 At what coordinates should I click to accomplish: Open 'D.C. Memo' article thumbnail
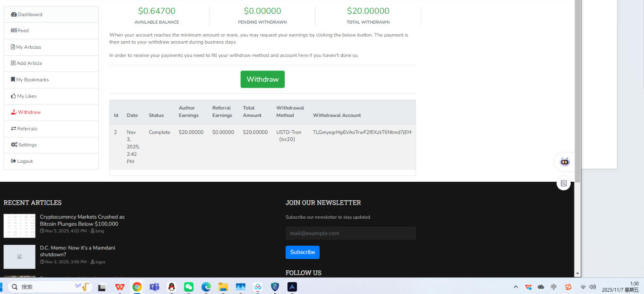pos(19,257)
